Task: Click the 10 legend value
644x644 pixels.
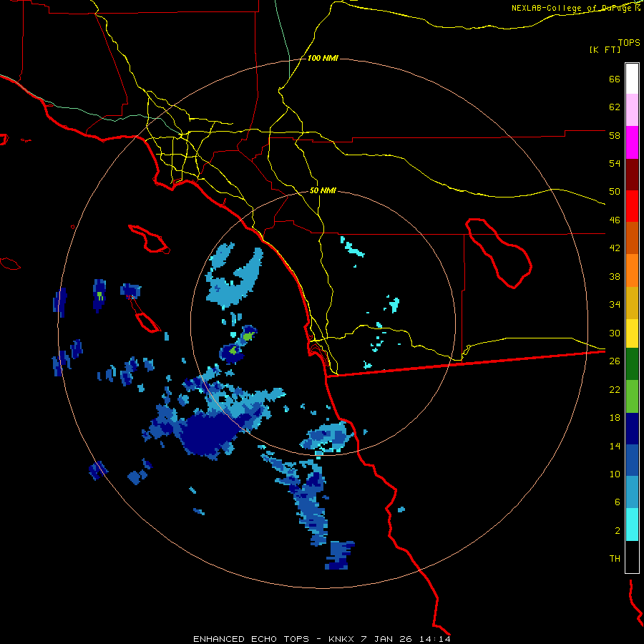Action: click(x=615, y=474)
